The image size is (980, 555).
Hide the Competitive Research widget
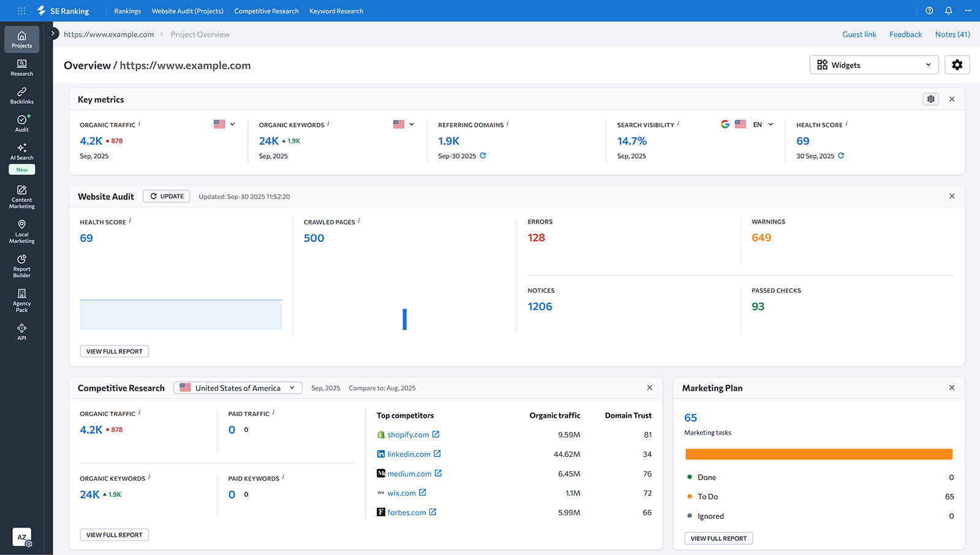point(649,387)
